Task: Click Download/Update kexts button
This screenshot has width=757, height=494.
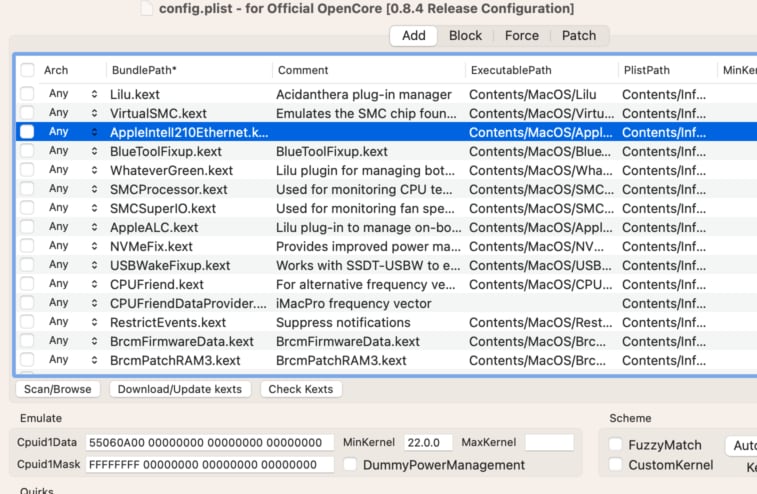Action: (180, 389)
